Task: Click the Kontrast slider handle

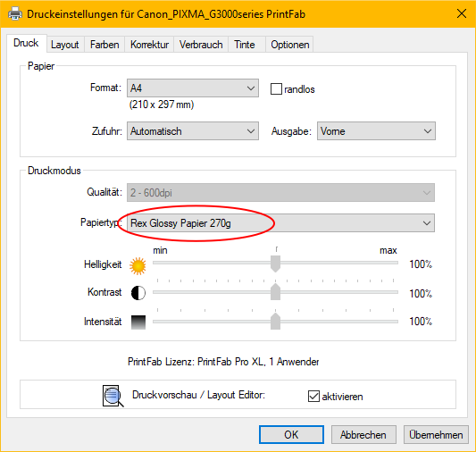Action: tap(275, 292)
